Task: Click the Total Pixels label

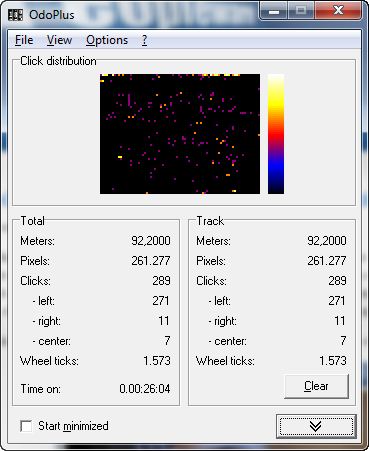Action: [x=35, y=261]
